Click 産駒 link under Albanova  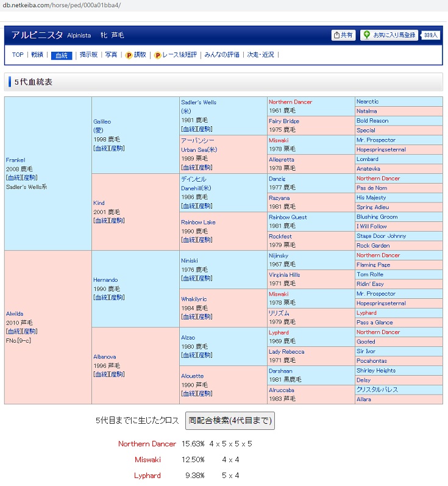tap(117, 374)
